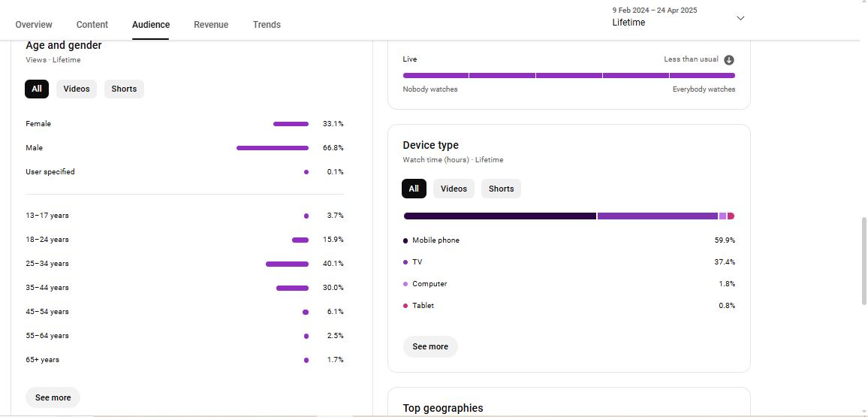Filter Device type by Shorts
The width and height of the screenshot is (868, 417).
[501, 189]
